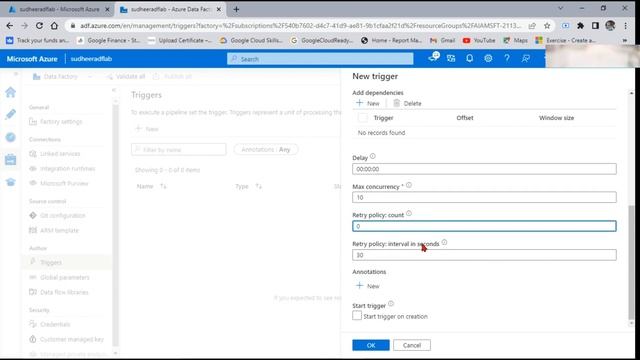Open the Chrome three-dot menu

625,26
